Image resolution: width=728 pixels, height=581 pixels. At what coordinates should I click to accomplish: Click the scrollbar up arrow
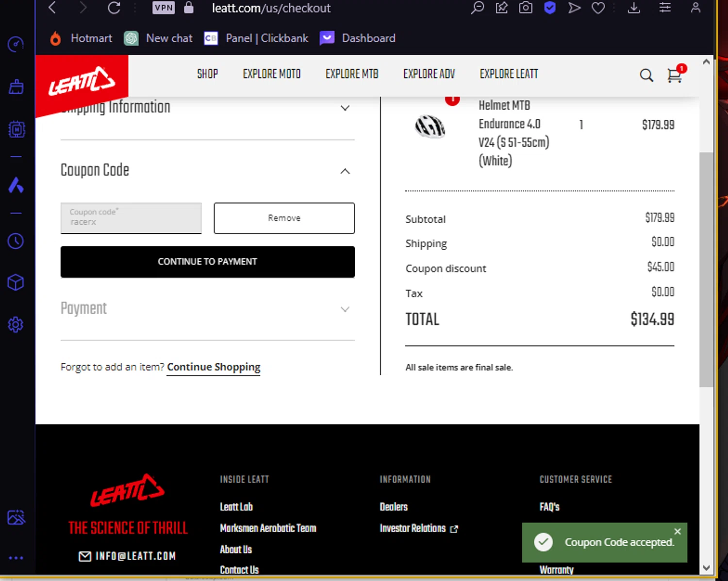pos(706,62)
